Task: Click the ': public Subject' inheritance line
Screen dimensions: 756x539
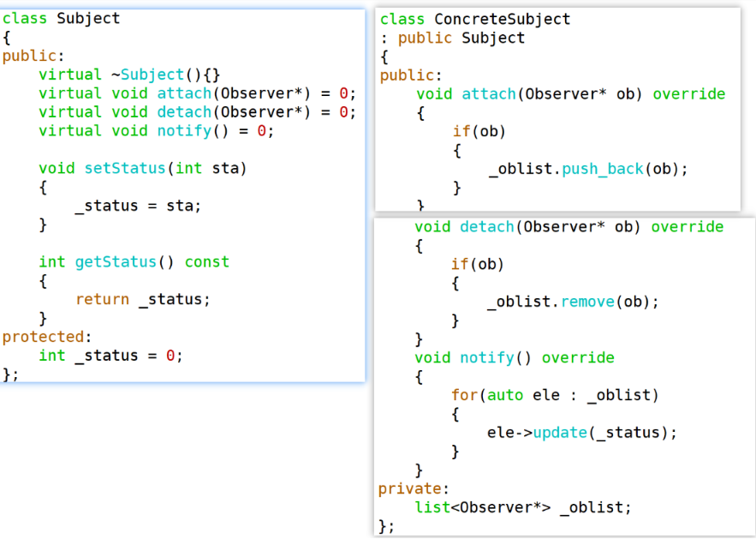Action: [452, 38]
